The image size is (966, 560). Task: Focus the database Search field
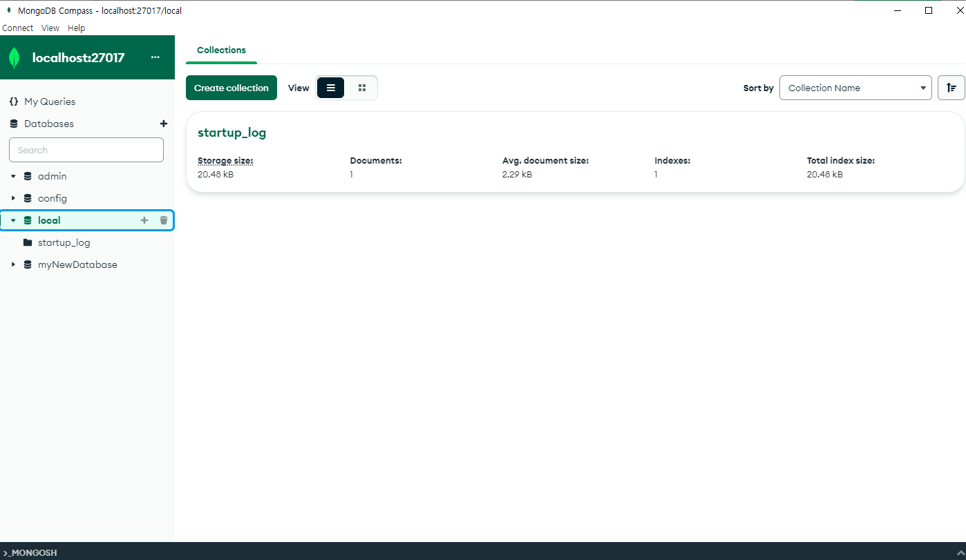(x=86, y=150)
